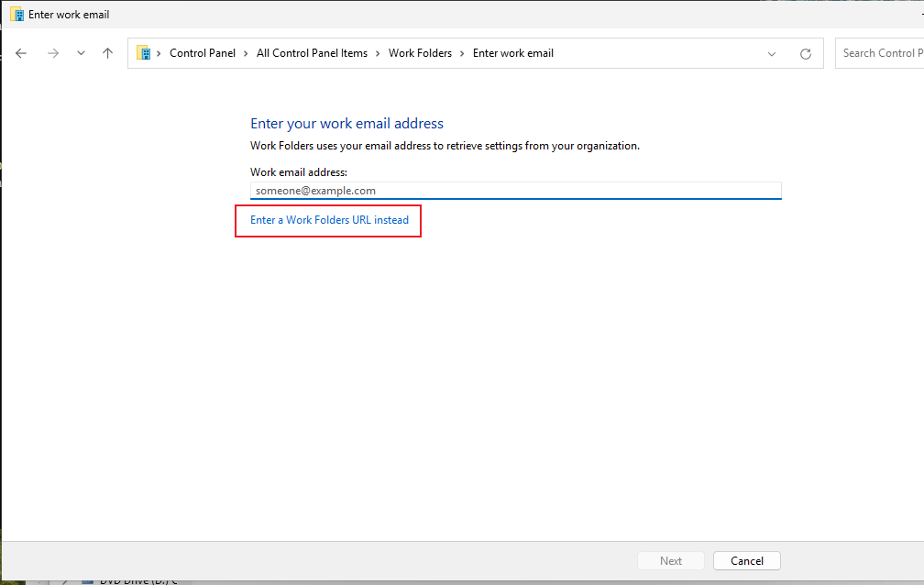Go up one level with Up arrow
Image resolution: width=924 pixels, height=585 pixels.
pyautogui.click(x=107, y=53)
